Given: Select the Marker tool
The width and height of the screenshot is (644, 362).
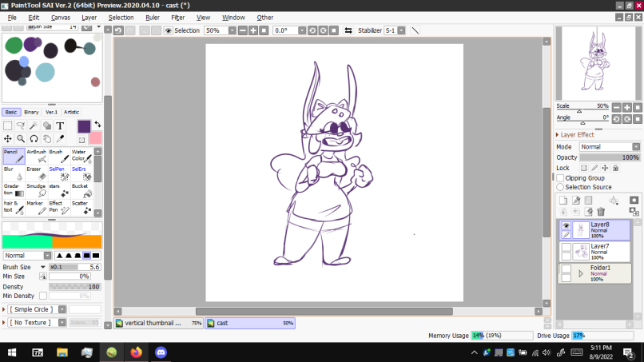Looking at the screenshot, I should click(37, 208).
